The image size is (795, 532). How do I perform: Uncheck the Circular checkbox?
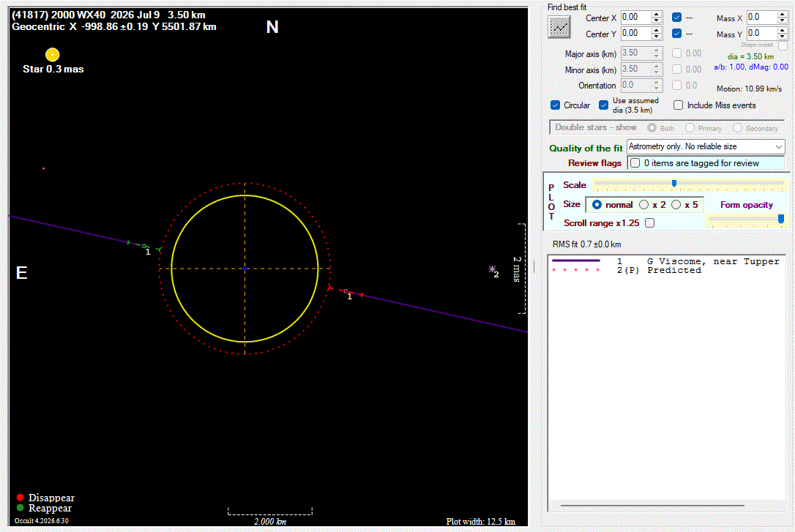pos(555,105)
